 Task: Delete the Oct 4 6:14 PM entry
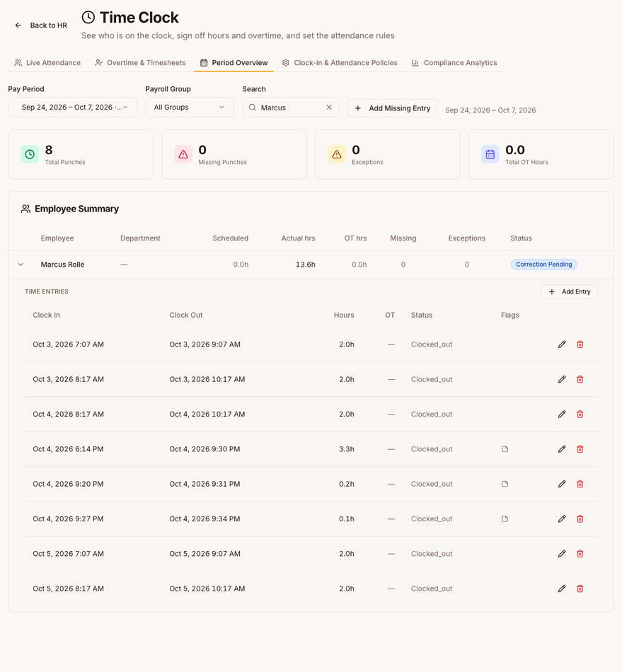pos(580,449)
